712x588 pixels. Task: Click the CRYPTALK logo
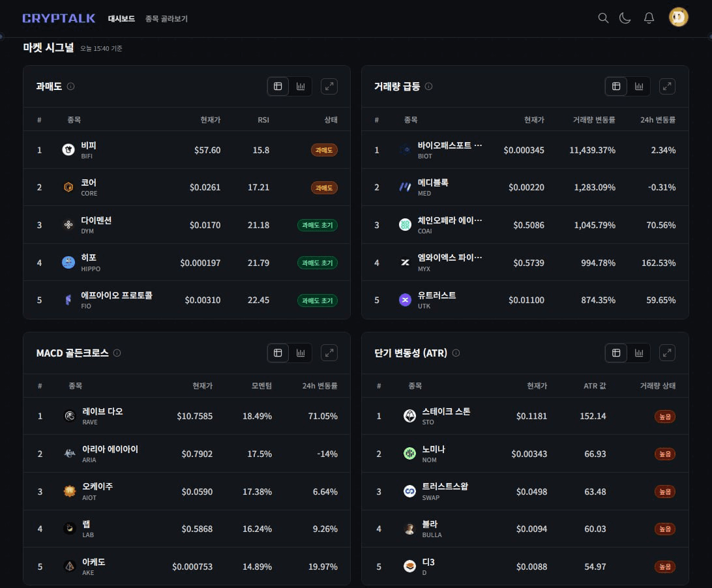point(59,18)
